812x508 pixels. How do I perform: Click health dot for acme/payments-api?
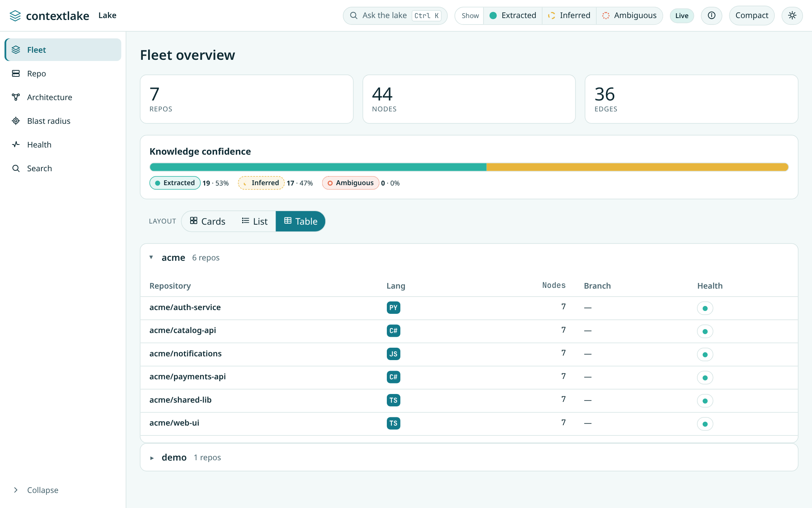tap(705, 378)
